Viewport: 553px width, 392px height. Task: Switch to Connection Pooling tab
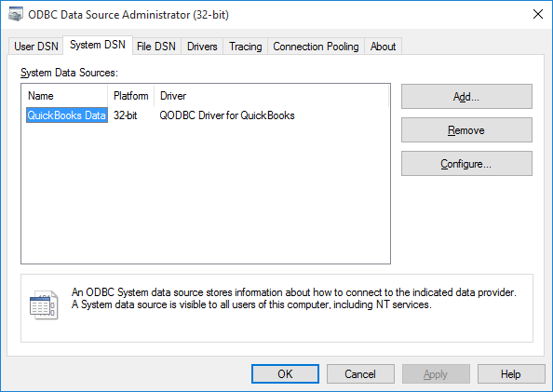pyautogui.click(x=316, y=47)
